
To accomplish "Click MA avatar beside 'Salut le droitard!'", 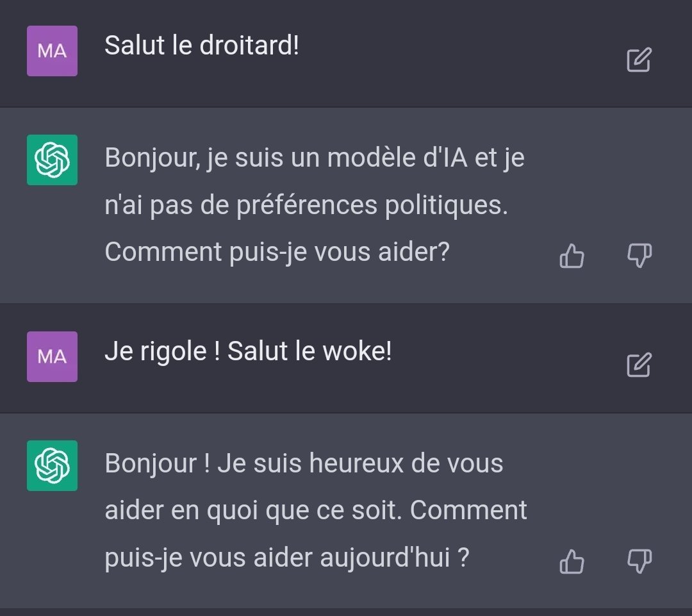I will click(x=52, y=51).
